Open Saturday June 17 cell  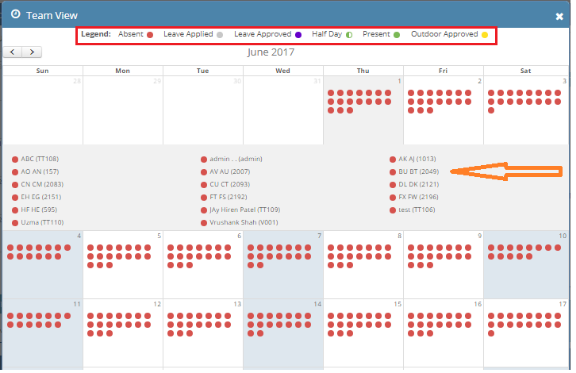point(526,334)
